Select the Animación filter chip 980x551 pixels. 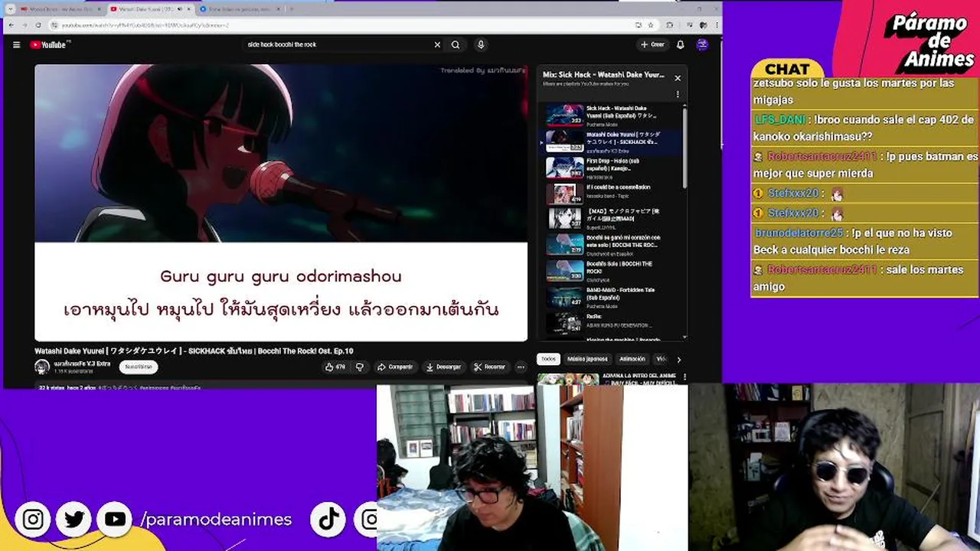(632, 359)
